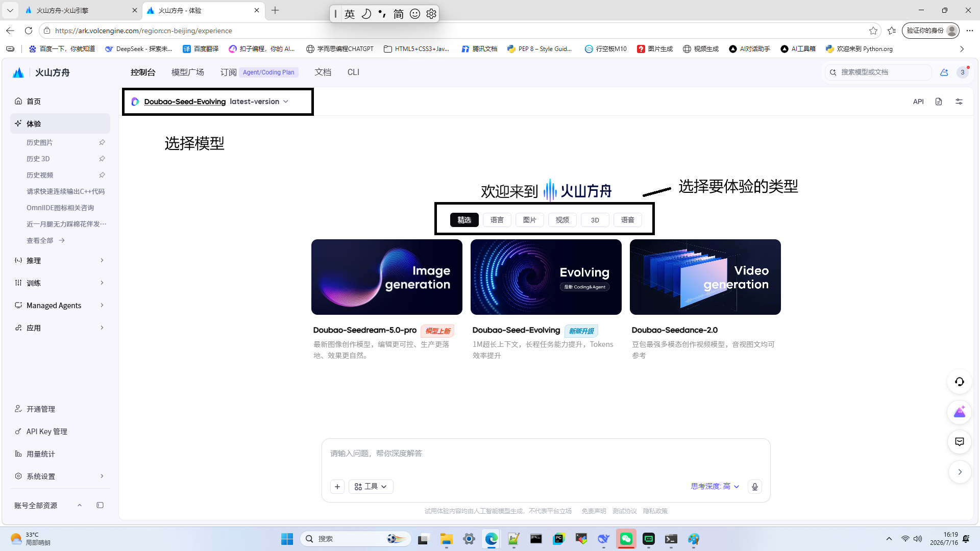Open the customer support headset icon
Viewport: 980px width, 551px height.
[x=960, y=382]
